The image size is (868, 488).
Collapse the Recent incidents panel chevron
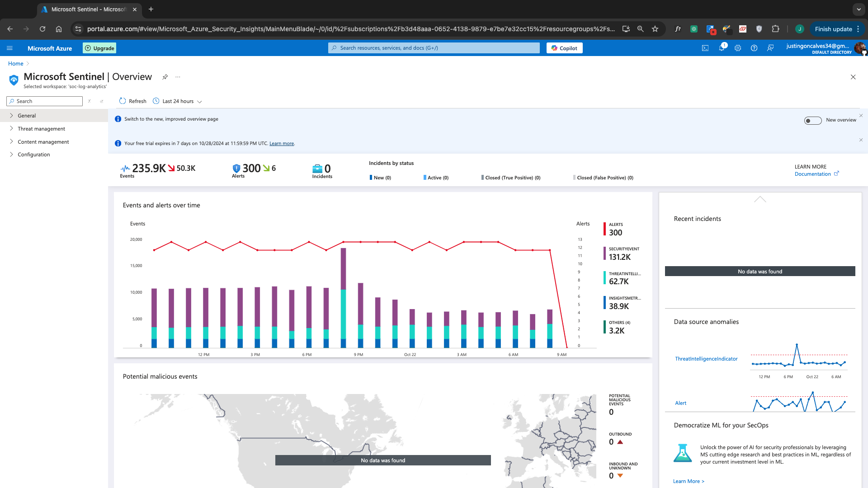[x=760, y=199]
